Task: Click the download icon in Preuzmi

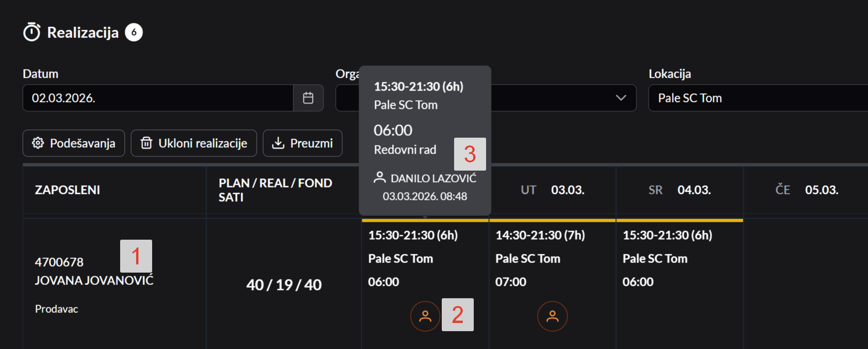Action: coord(278,143)
